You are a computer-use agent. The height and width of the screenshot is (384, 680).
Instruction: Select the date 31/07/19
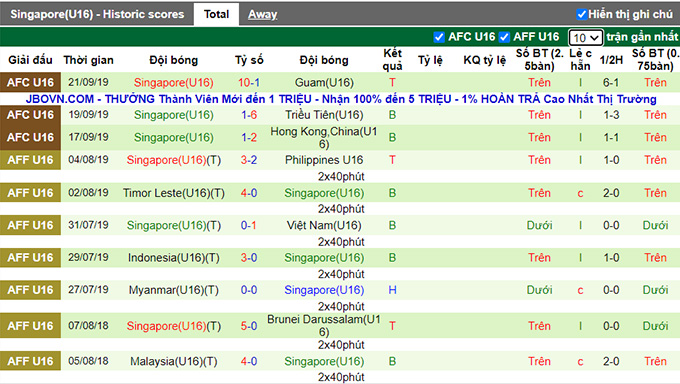coord(88,225)
